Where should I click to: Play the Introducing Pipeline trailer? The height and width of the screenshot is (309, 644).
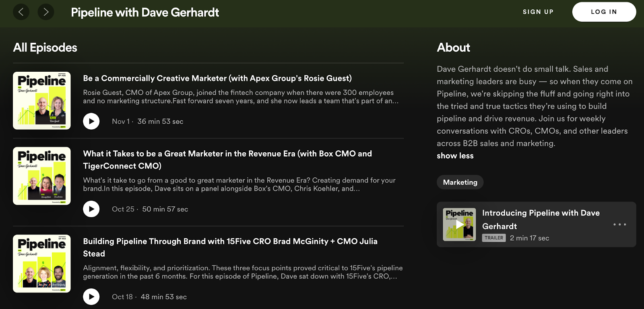(459, 224)
